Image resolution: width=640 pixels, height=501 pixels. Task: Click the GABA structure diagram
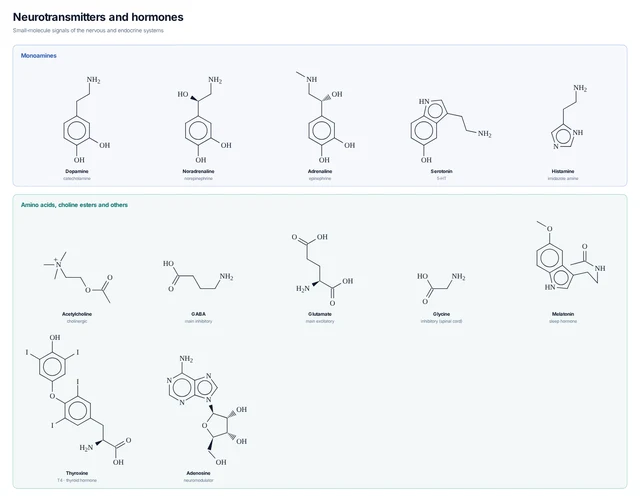pos(198,276)
